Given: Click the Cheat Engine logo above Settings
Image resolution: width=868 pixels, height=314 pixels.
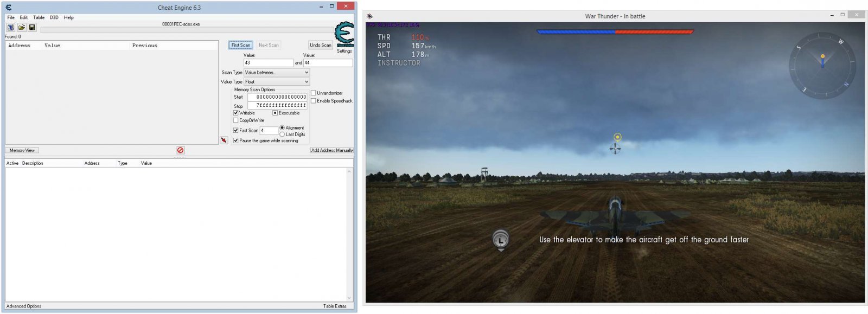Looking at the screenshot, I should (344, 35).
